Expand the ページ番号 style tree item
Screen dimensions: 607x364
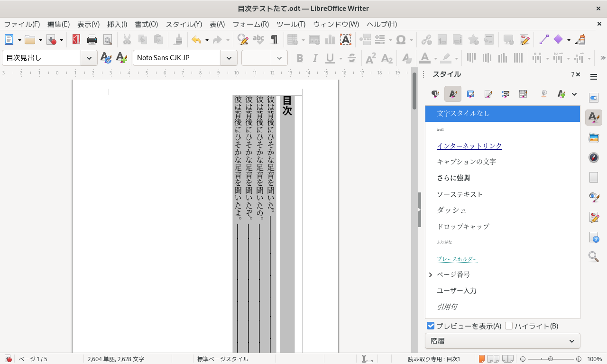(x=431, y=275)
